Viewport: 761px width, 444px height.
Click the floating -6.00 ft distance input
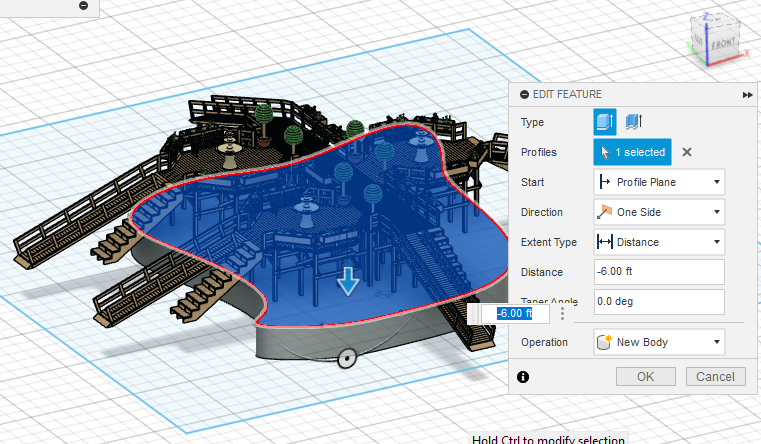[x=515, y=313]
